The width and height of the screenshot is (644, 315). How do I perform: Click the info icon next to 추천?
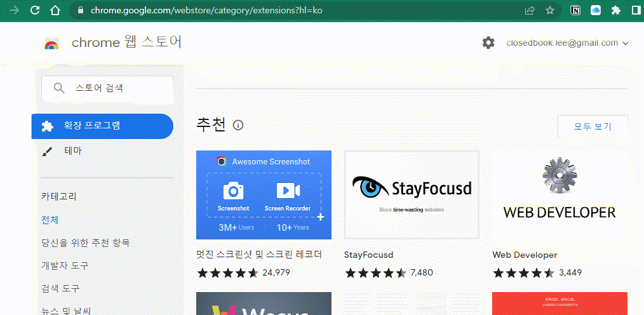[x=238, y=125]
